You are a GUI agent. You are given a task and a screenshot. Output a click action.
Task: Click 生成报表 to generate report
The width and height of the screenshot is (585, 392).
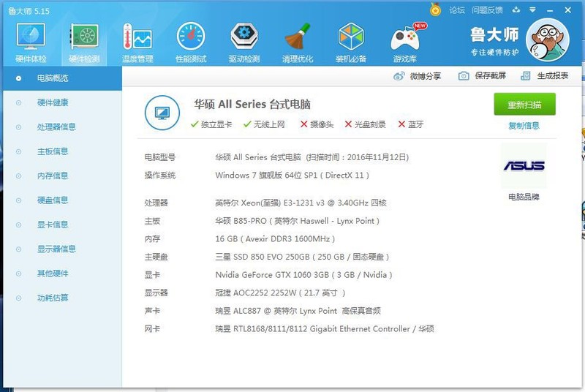544,76
